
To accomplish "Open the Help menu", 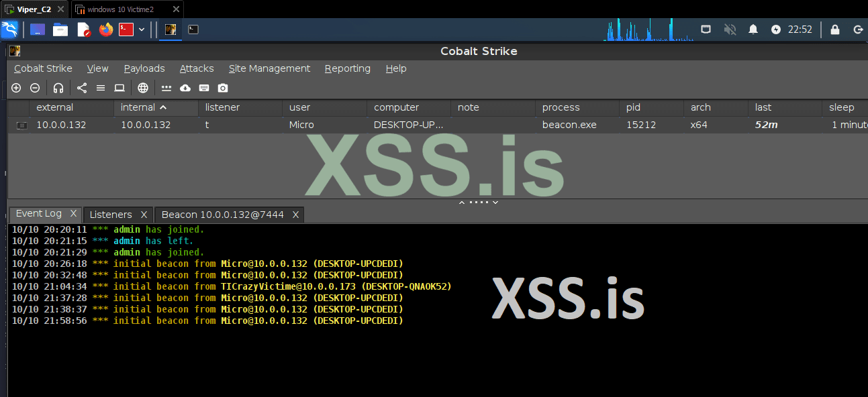I will tap(396, 68).
